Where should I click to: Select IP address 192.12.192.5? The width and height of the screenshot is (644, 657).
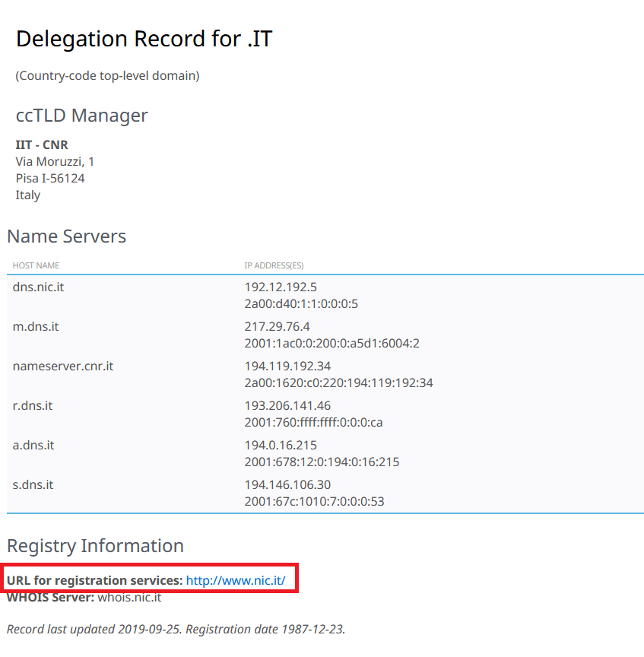(281, 287)
